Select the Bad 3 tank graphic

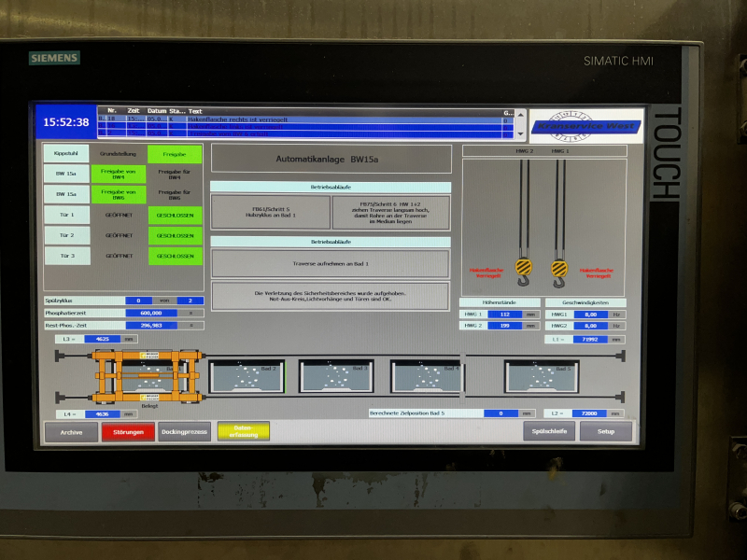(x=336, y=376)
